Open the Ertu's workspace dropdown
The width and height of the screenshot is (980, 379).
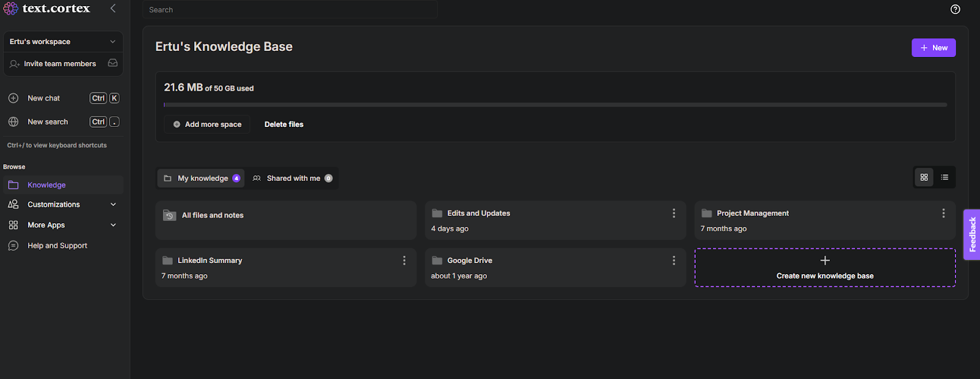pyautogui.click(x=63, y=42)
